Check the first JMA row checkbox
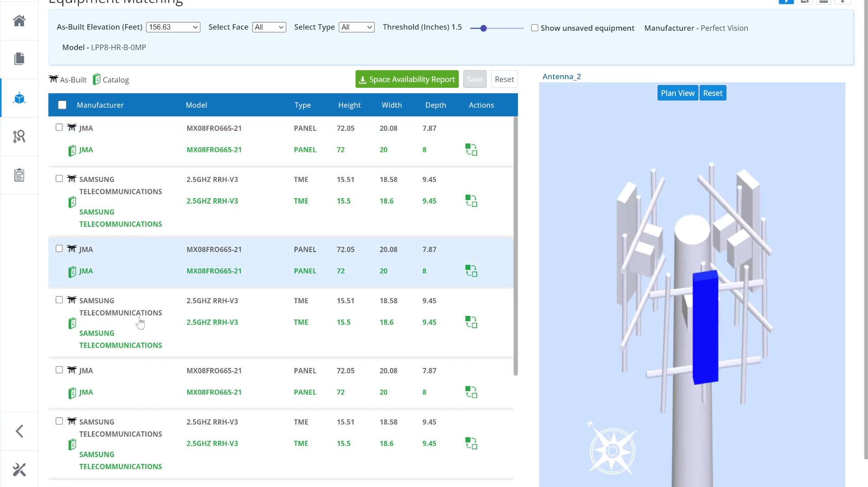The image size is (868, 487). [59, 128]
